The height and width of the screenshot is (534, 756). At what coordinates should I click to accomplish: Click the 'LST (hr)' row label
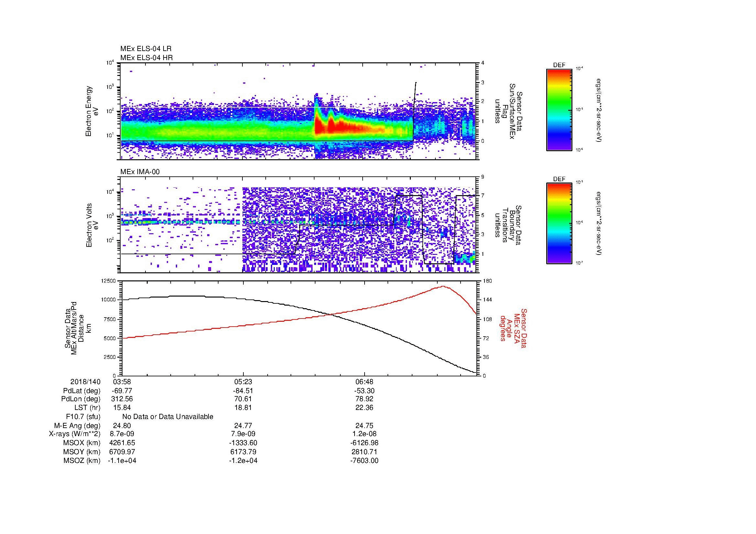tap(87, 408)
